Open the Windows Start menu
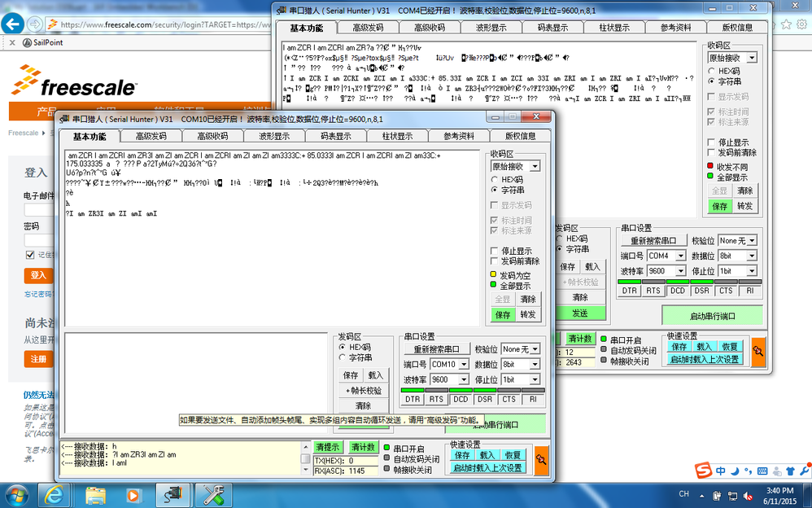This screenshot has height=508, width=812. click(x=16, y=496)
